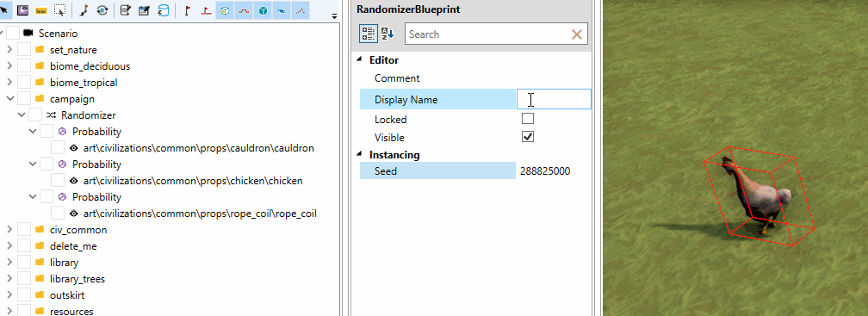Select the Comment property row

pos(475,78)
